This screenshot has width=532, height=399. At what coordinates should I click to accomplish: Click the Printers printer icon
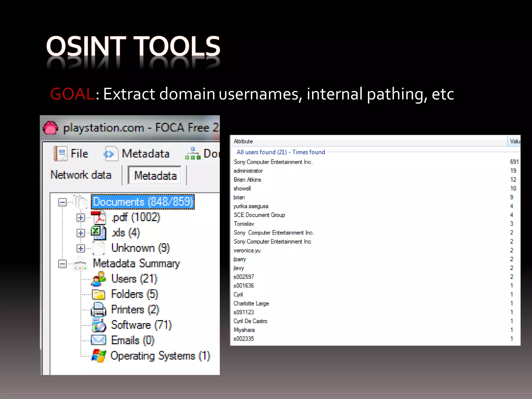(x=98, y=310)
